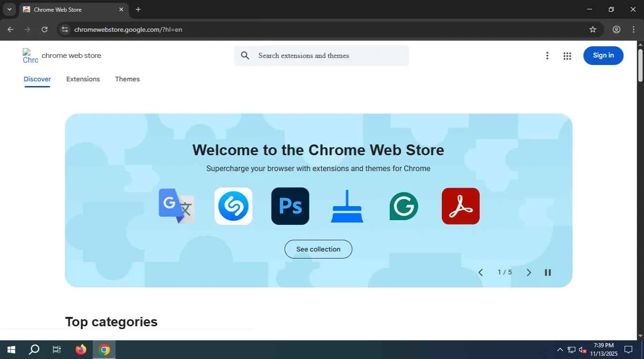Open the tab search dropdown
The image size is (644, 359).
click(9, 9)
